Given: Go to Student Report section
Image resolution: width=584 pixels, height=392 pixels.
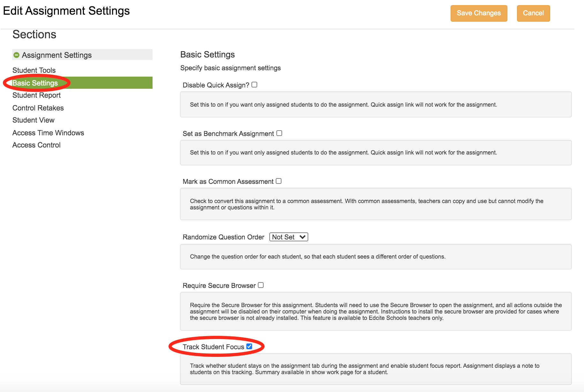Looking at the screenshot, I should [x=36, y=95].
